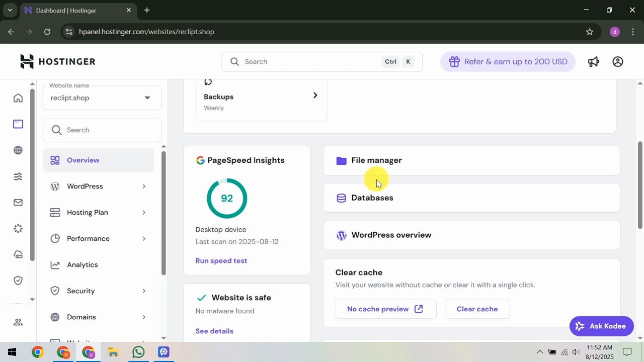Click the sidebar Search field
The width and height of the screenshot is (644, 362).
(x=102, y=130)
